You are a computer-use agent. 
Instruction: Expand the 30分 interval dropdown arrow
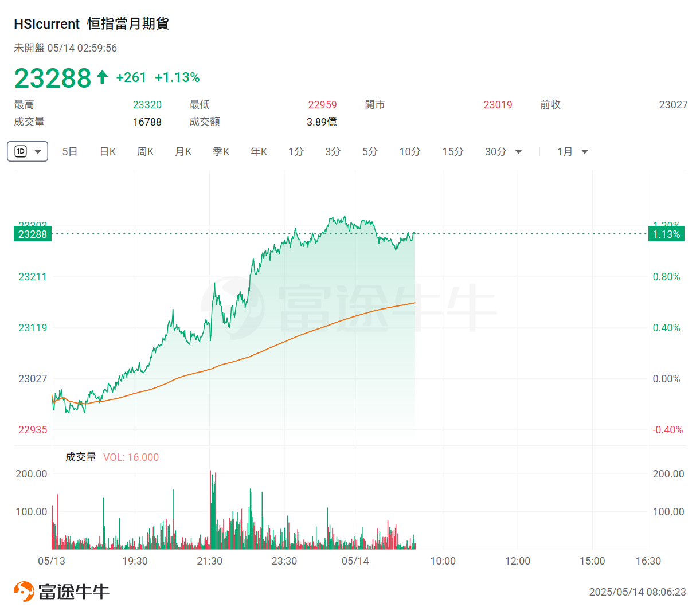coord(518,152)
